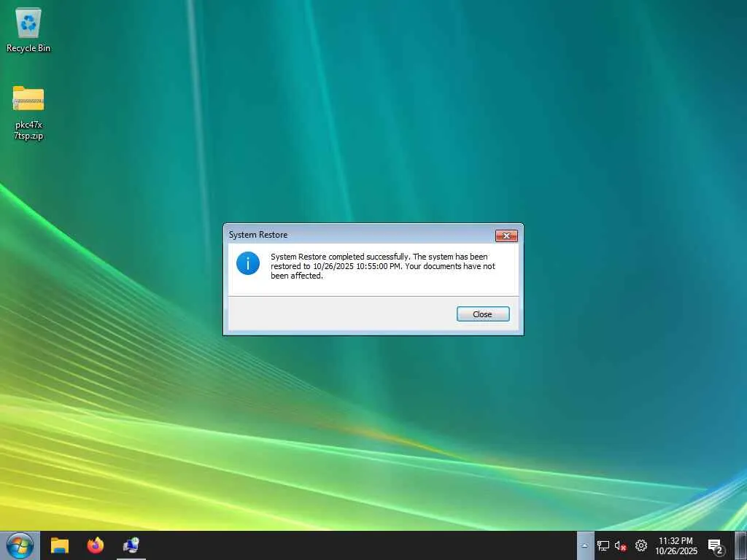
Task: Click Close in System Restore dialog
Action: (x=483, y=314)
